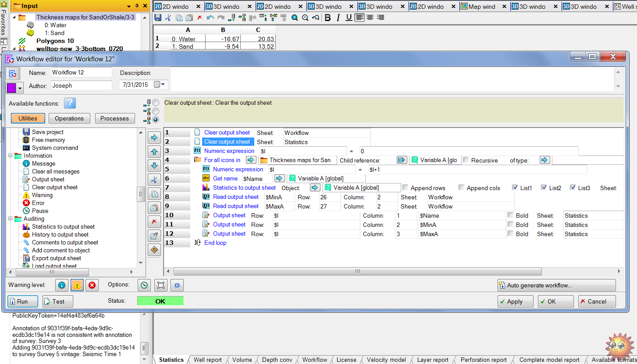Switch to the Operations functions tab
The image size is (637, 364).
point(69,118)
